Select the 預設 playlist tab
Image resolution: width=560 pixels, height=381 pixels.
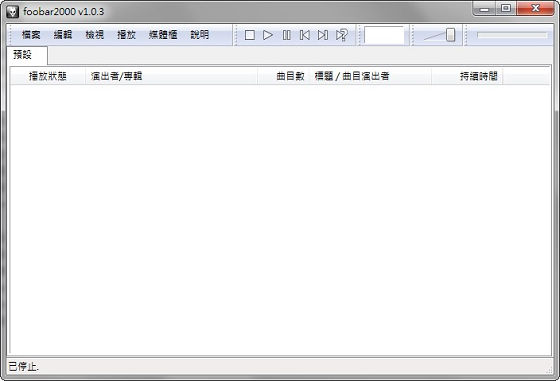point(27,55)
